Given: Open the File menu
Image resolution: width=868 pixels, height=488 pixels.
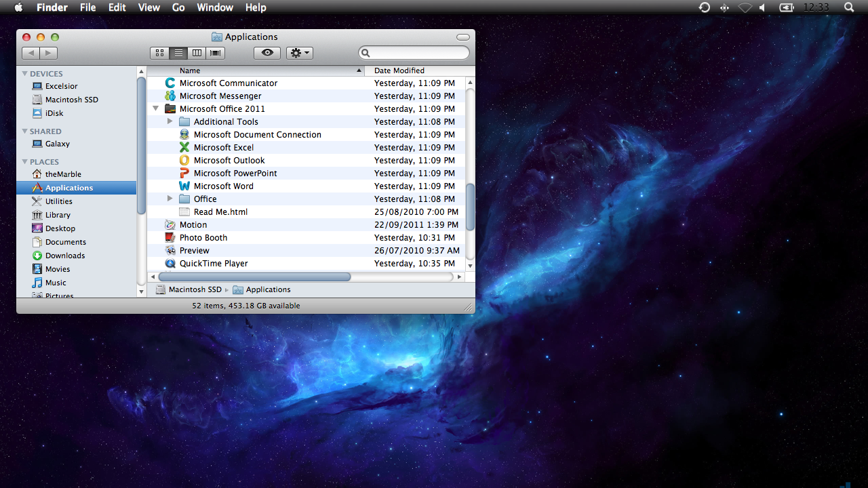Looking at the screenshot, I should click(x=87, y=7).
